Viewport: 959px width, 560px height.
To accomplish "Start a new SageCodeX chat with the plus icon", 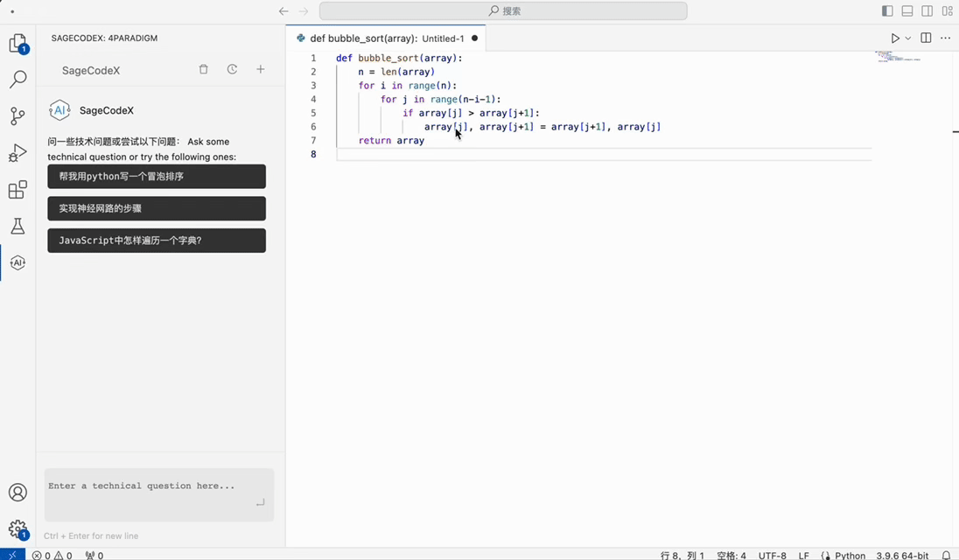I will click(x=261, y=69).
